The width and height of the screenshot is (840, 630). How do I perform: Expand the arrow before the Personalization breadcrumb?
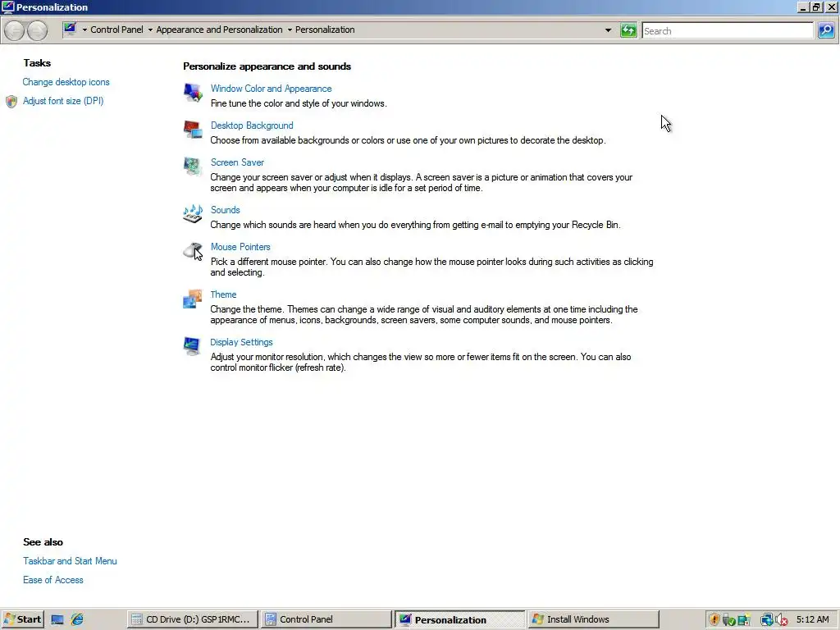(x=290, y=30)
